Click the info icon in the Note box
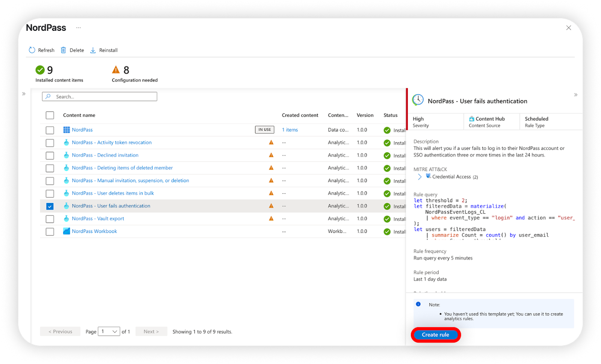Image resolution: width=601 pixels, height=364 pixels. coord(418,304)
